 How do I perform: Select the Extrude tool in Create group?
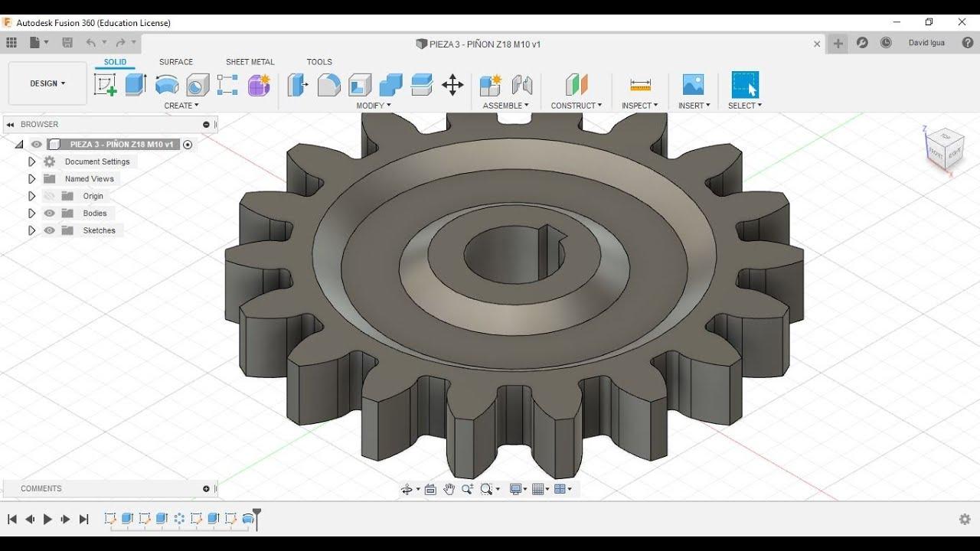click(x=136, y=84)
